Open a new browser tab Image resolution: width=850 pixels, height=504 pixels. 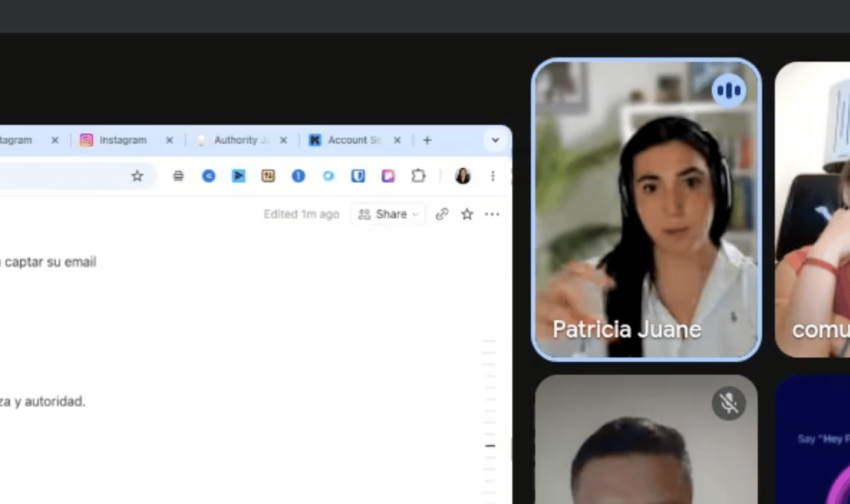[427, 140]
